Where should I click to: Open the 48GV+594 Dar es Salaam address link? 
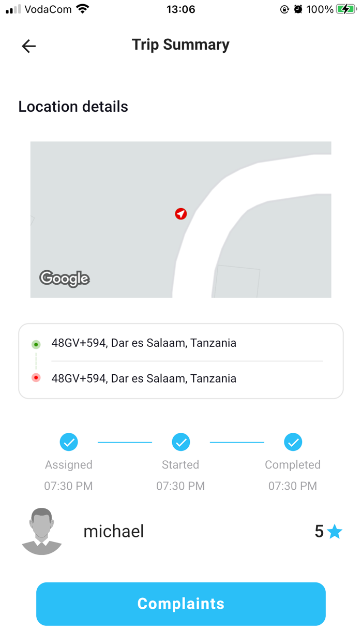click(x=144, y=343)
